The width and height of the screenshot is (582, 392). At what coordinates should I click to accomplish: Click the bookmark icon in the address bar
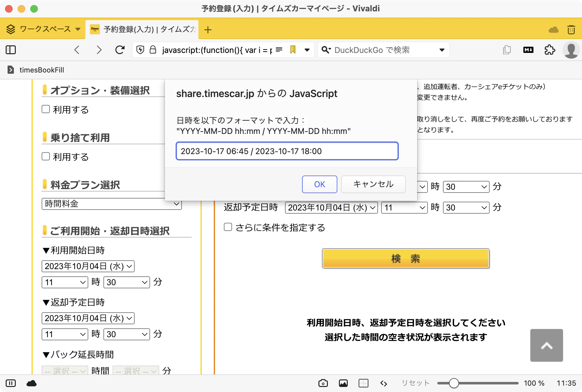pos(293,50)
